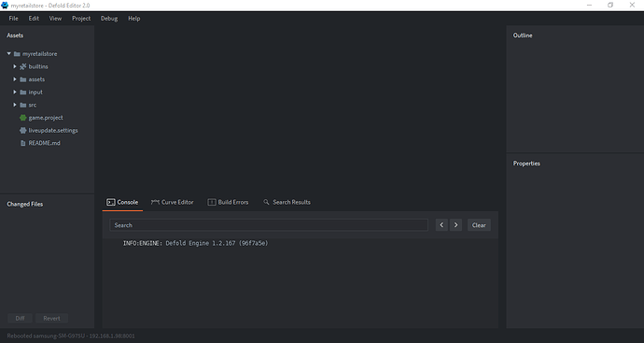This screenshot has height=343, width=644.
Task: Go to previous console search match
Action: tap(441, 225)
